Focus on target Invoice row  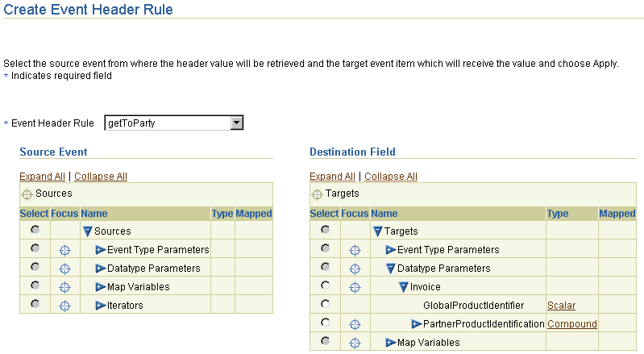(x=355, y=287)
